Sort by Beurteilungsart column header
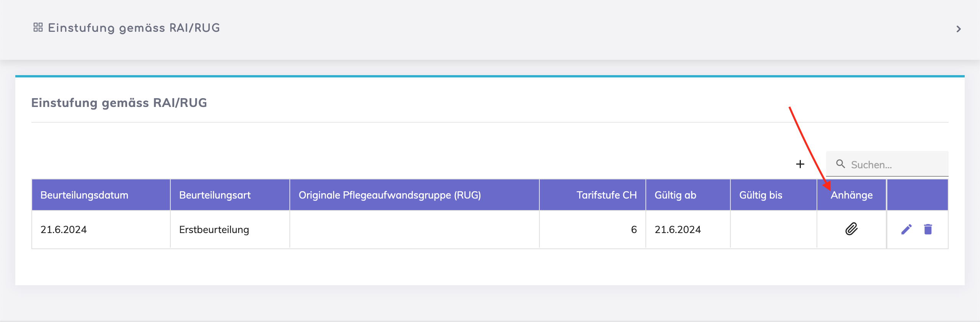This screenshot has height=322, width=980. point(215,195)
